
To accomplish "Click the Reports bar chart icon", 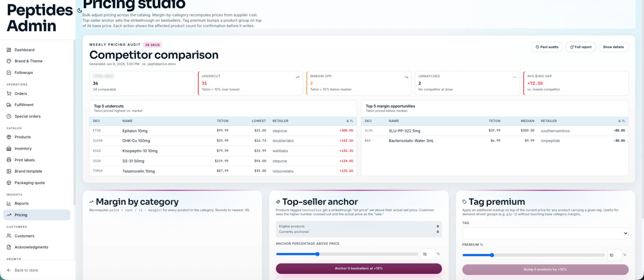I will pyautogui.click(x=9, y=204).
